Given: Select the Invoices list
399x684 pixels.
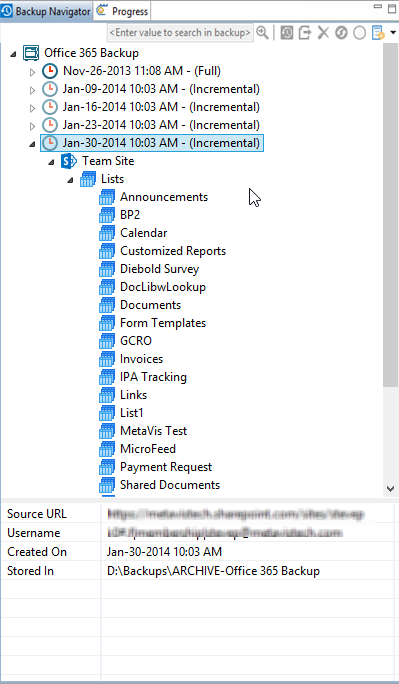Looking at the screenshot, I should point(141,359).
